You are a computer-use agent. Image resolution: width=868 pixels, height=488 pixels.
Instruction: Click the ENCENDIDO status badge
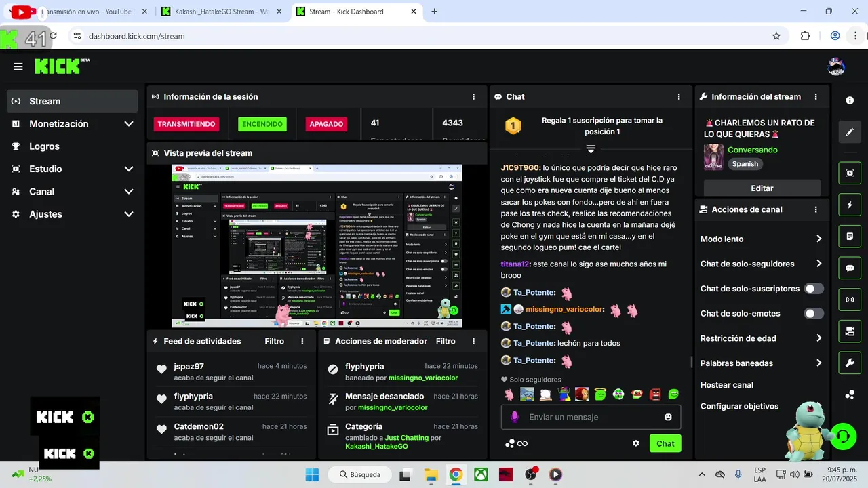tap(262, 124)
